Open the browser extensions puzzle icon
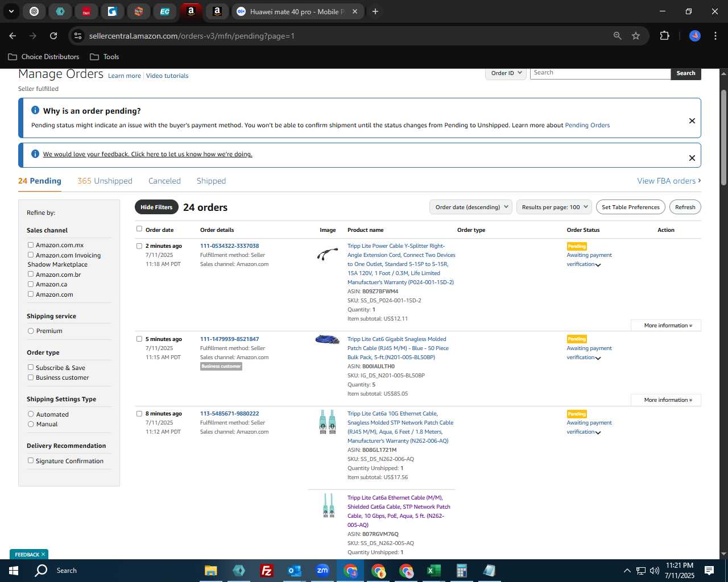This screenshot has width=728, height=582. [x=664, y=36]
